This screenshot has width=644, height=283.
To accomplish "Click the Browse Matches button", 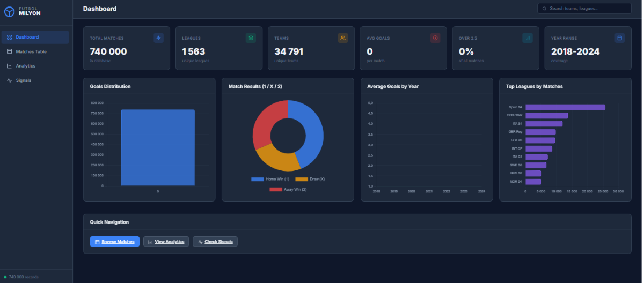I will pyautogui.click(x=115, y=242).
